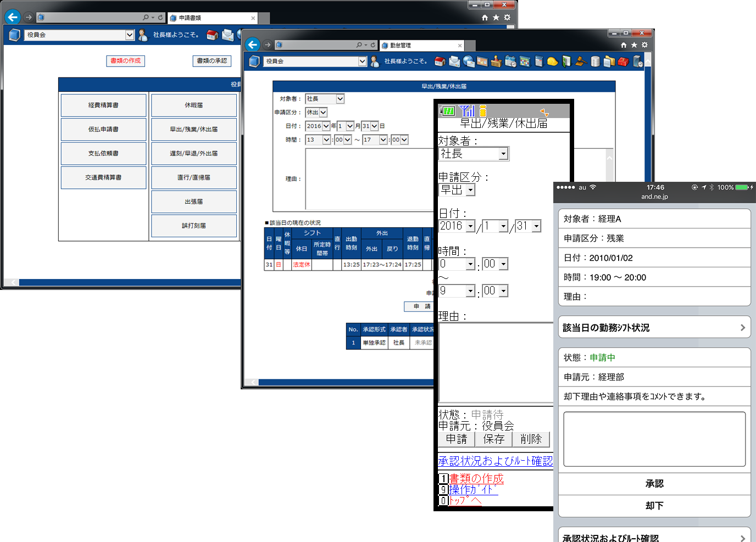Click 削除 button on feature phone screen
This screenshot has height=542, width=756.
coord(531,439)
